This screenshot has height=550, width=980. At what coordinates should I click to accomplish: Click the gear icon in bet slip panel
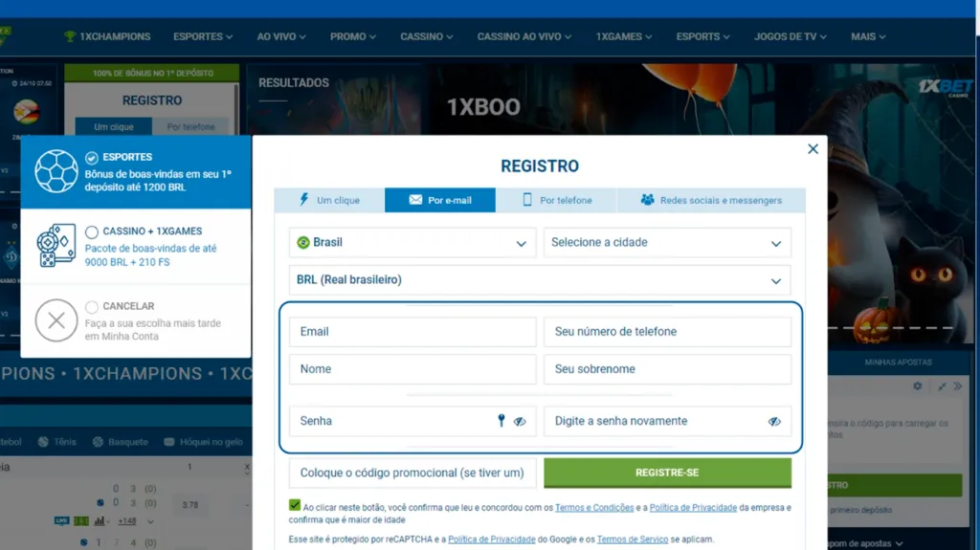tap(917, 386)
